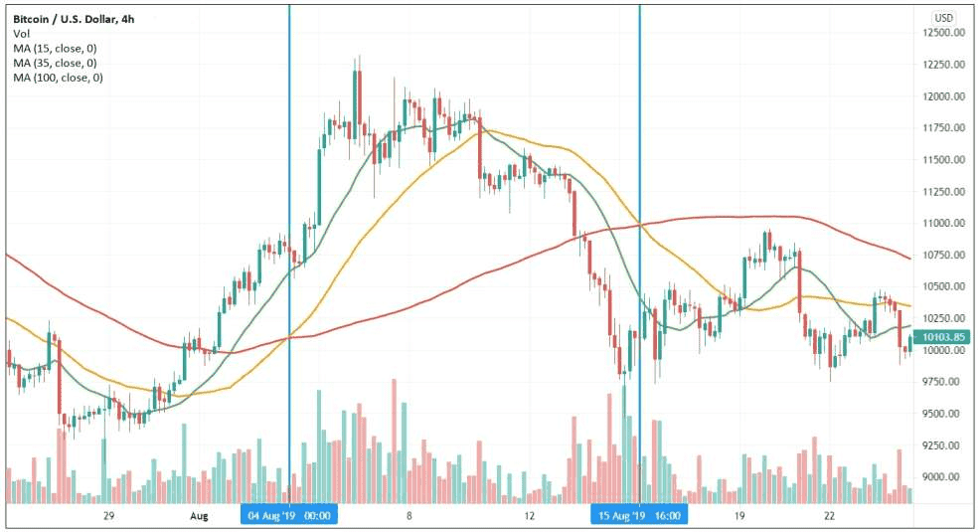980x532 pixels.
Task: Click the standalone 19 date tick on time axis
Action: click(739, 516)
